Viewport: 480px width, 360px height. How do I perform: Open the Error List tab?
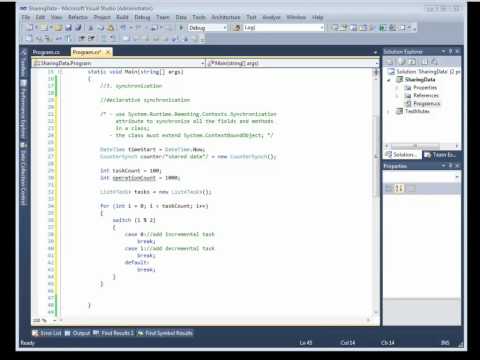point(47,333)
